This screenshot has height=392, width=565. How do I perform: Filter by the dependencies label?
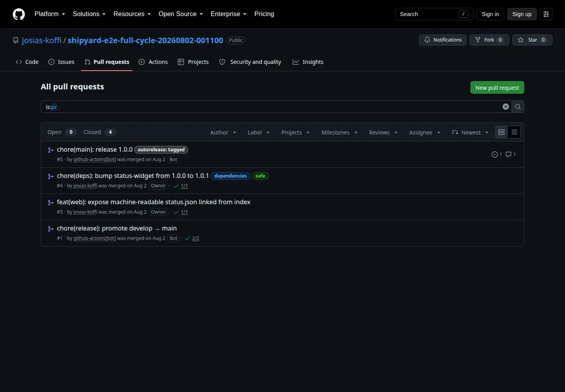pyautogui.click(x=230, y=176)
